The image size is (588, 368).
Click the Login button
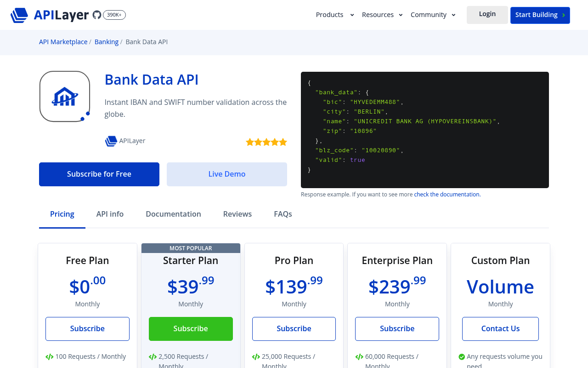coord(487,15)
